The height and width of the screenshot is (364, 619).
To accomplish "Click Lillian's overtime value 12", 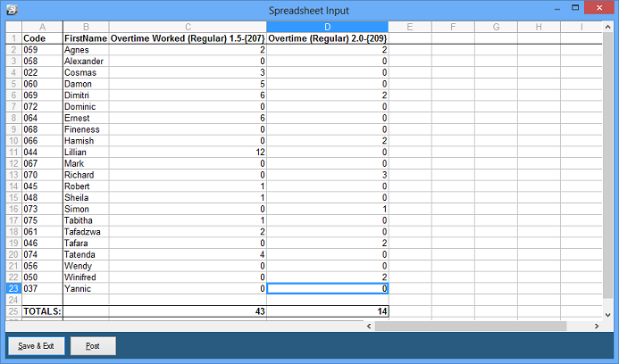I will point(188,153).
